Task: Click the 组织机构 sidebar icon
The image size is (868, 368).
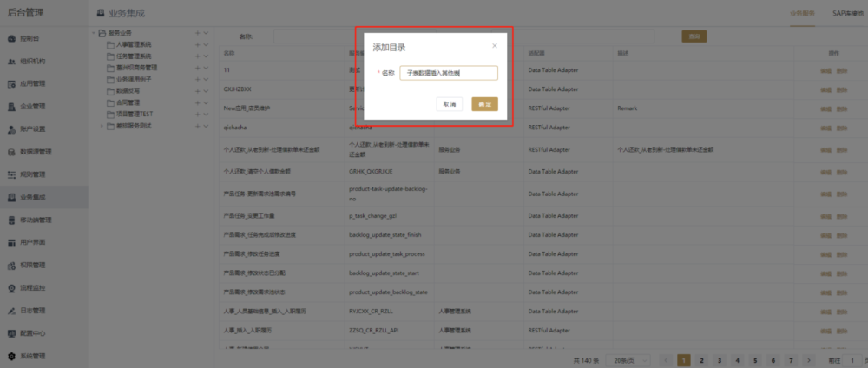Action: (x=10, y=62)
